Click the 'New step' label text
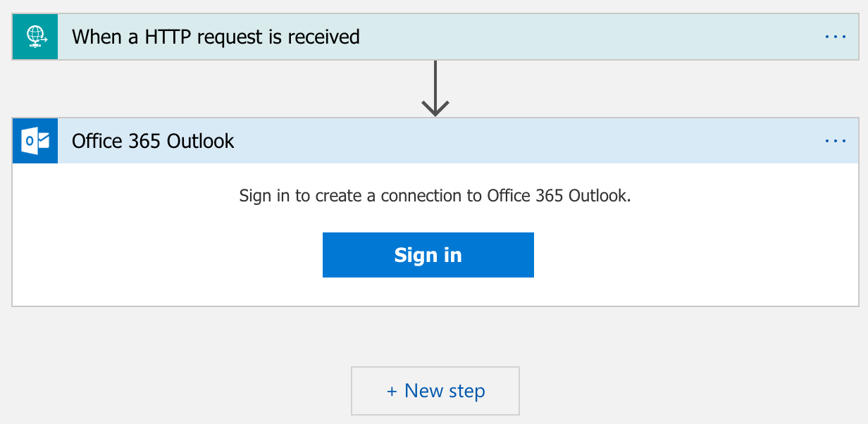The width and height of the screenshot is (868, 424). pyautogui.click(x=445, y=391)
